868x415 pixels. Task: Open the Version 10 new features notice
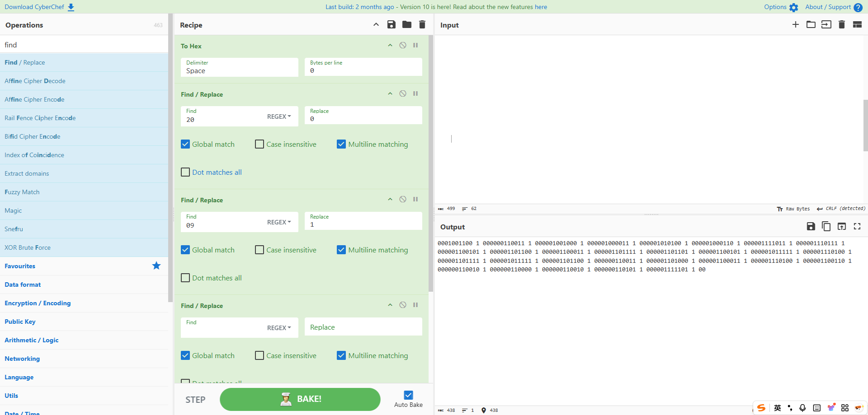tap(436, 7)
